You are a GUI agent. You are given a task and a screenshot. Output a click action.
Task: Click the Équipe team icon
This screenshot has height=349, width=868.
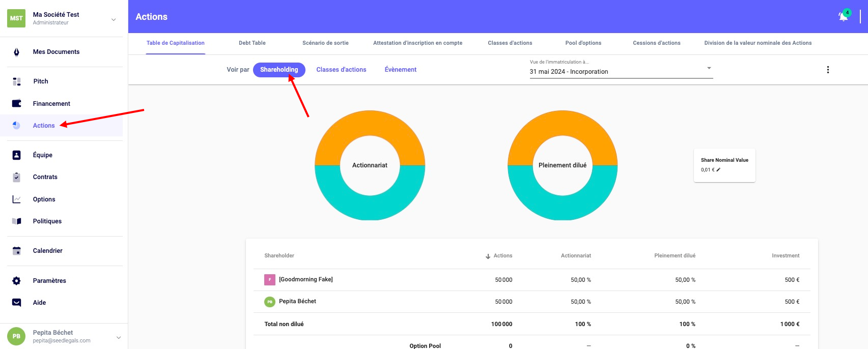point(16,155)
